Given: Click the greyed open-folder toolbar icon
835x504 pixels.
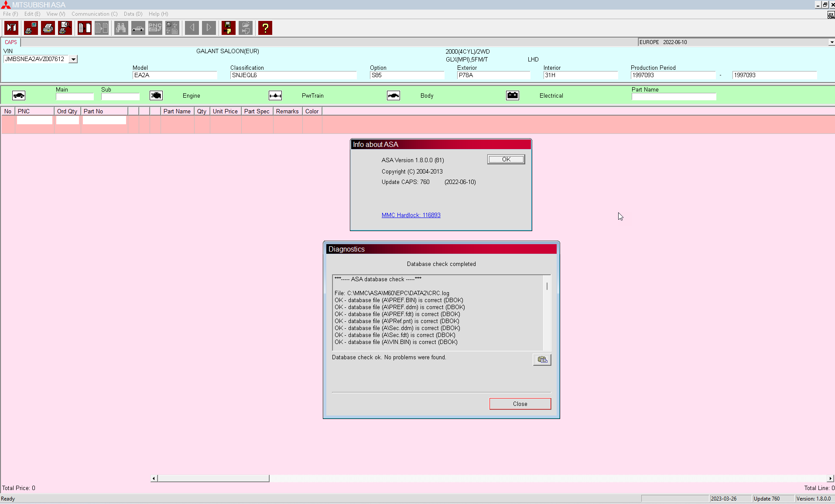Looking at the screenshot, I should 246,28.
